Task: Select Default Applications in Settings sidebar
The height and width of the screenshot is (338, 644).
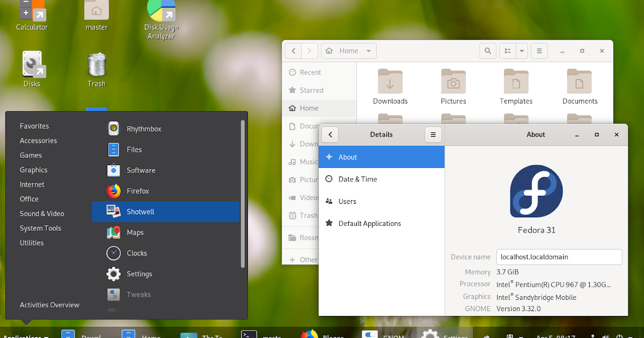Action: point(370,223)
